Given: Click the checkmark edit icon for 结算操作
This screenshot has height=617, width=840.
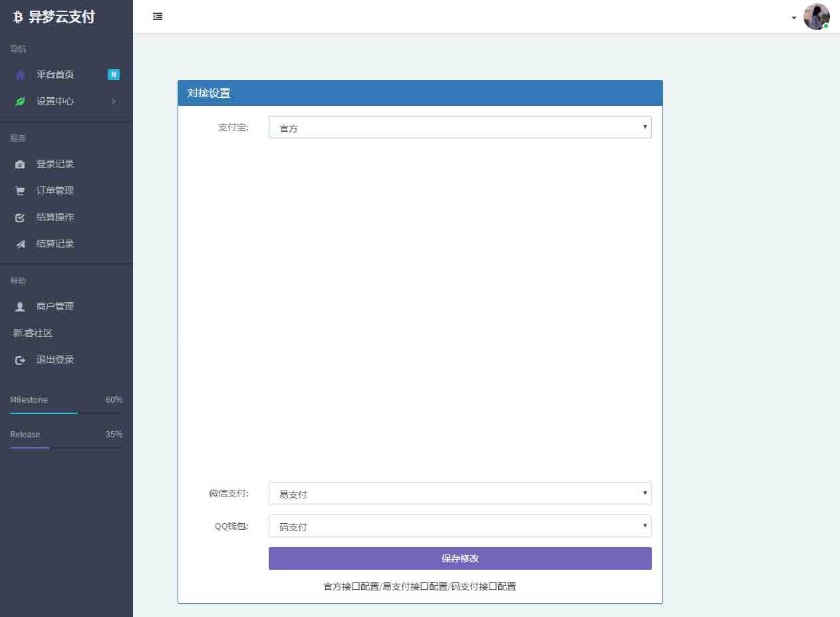Looking at the screenshot, I should coord(20,218).
